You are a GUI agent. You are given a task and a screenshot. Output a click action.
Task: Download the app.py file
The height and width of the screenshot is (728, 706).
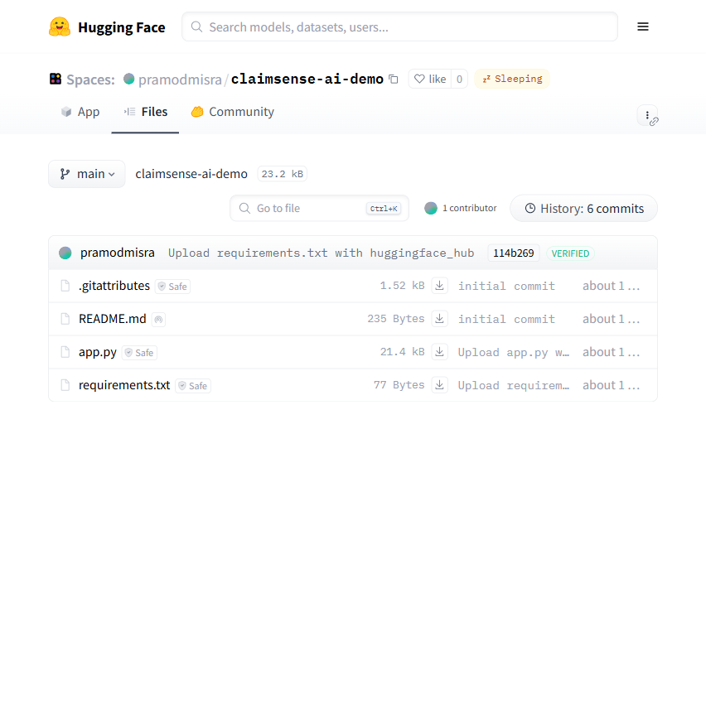point(440,352)
